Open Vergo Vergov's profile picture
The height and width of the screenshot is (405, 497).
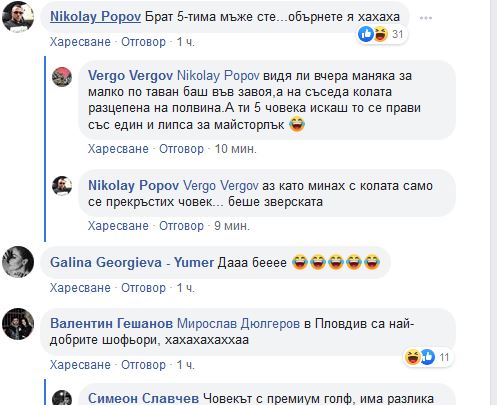[x=62, y=77]
